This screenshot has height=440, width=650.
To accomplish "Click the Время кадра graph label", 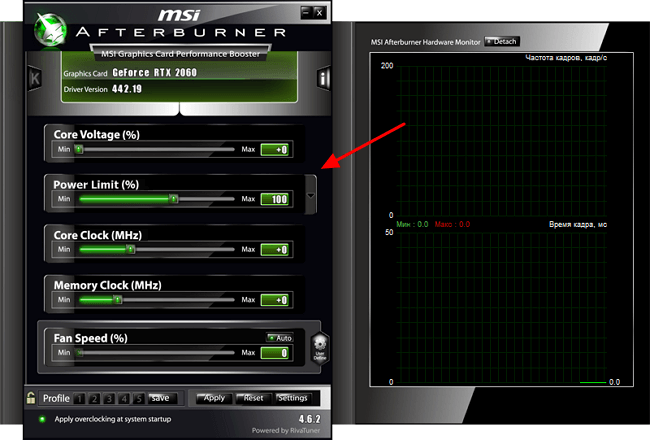I will click(x=577, y=224).
